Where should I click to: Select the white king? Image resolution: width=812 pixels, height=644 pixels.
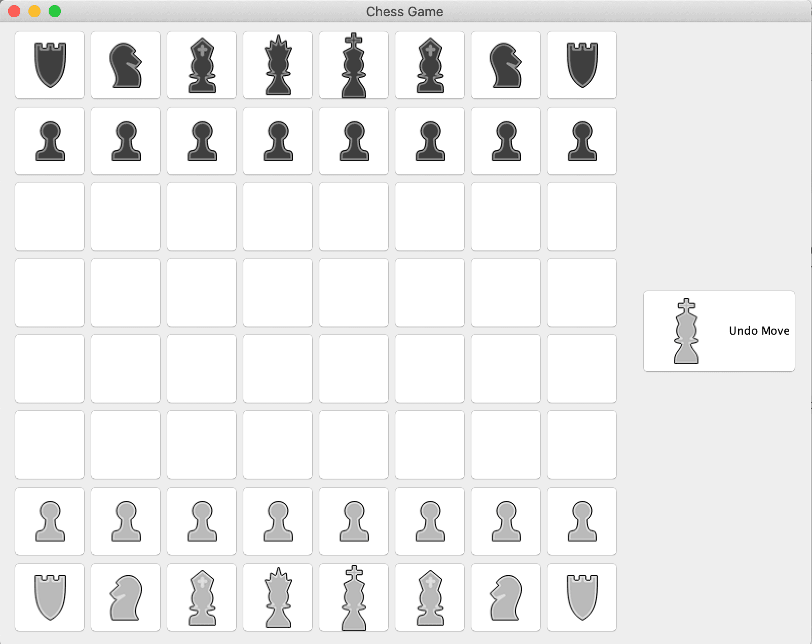(x=353, y=597)
